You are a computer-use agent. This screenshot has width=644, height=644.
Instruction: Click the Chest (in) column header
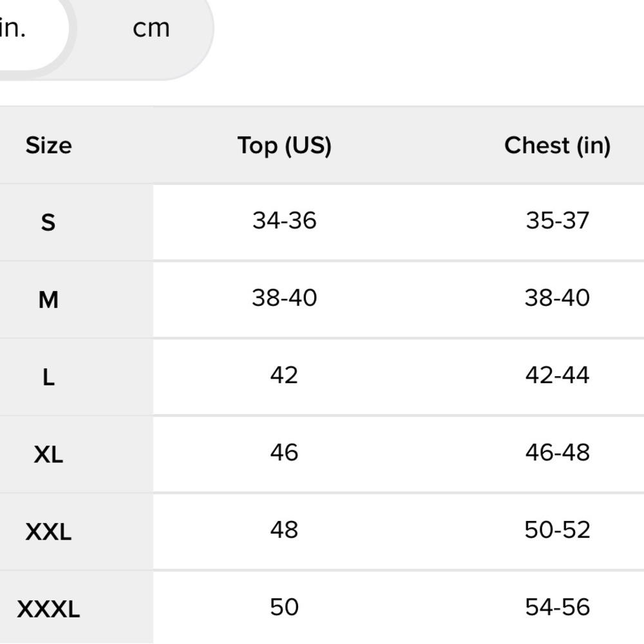pos(557,146)
